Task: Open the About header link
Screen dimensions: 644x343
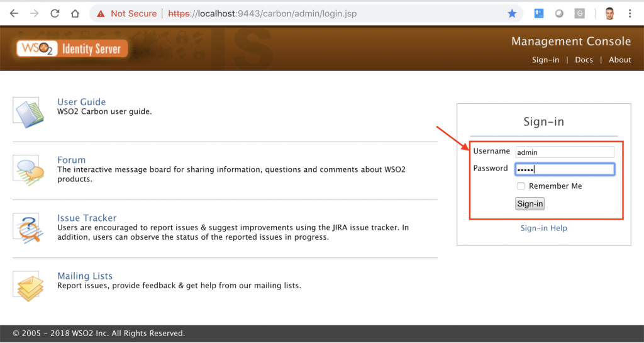Action: [x=619, y=60]
